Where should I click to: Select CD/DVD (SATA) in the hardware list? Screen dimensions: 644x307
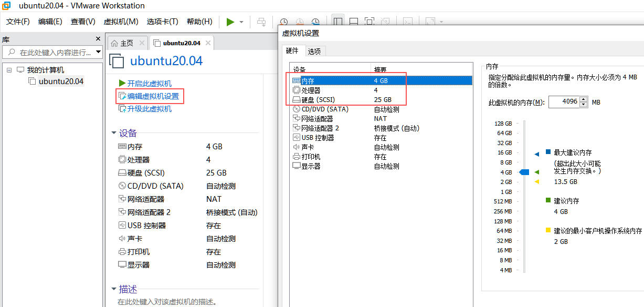coord(324,109)
